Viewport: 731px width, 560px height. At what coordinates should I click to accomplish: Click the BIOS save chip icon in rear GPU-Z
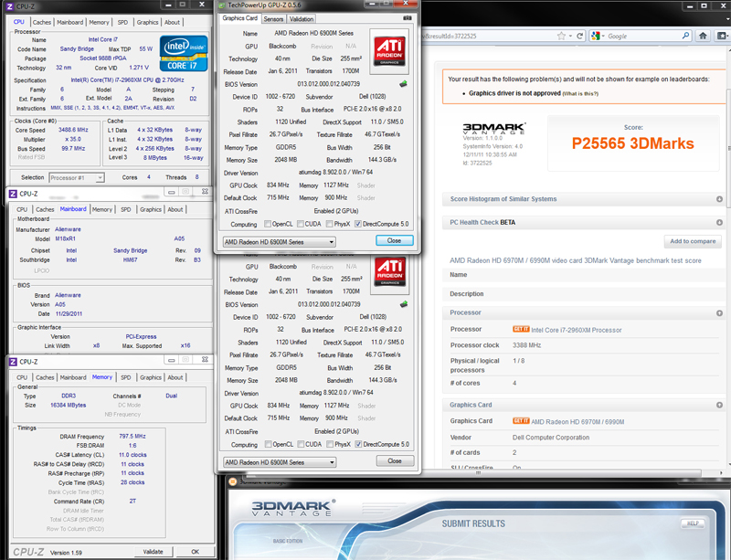click(x=404, y=304)
